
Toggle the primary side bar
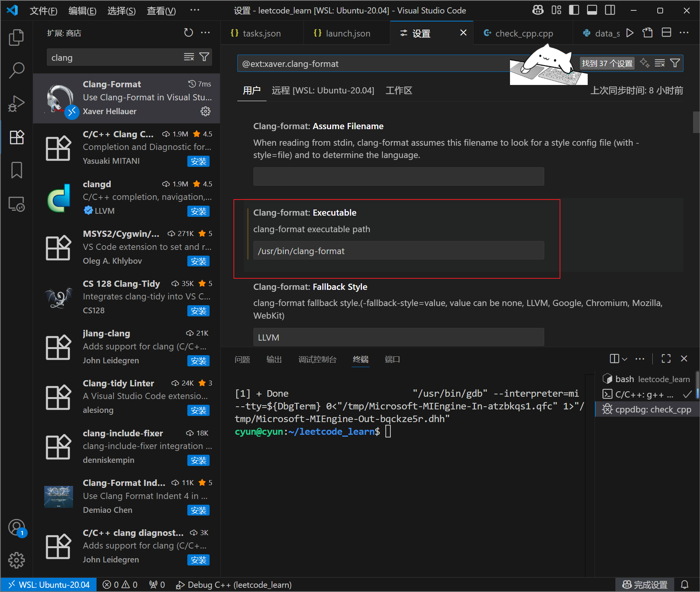(x=574, y=10)
